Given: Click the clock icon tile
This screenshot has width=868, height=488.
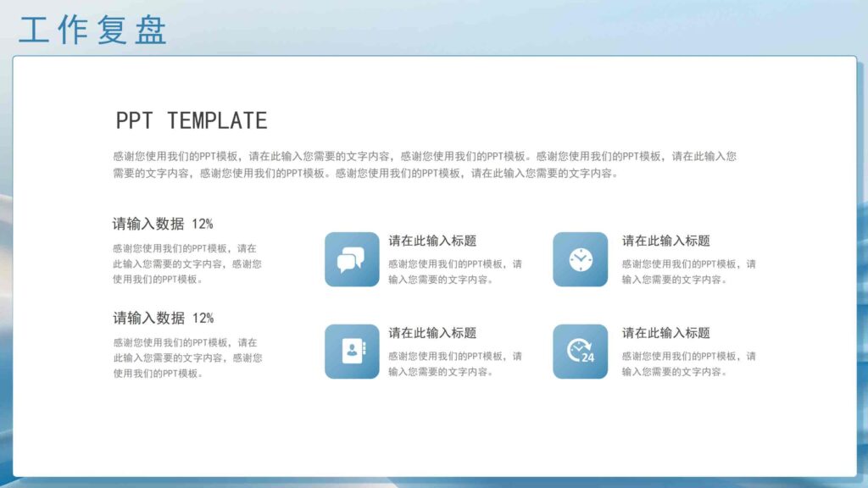Looking at the screenshot, I should (x=581, y=259).
